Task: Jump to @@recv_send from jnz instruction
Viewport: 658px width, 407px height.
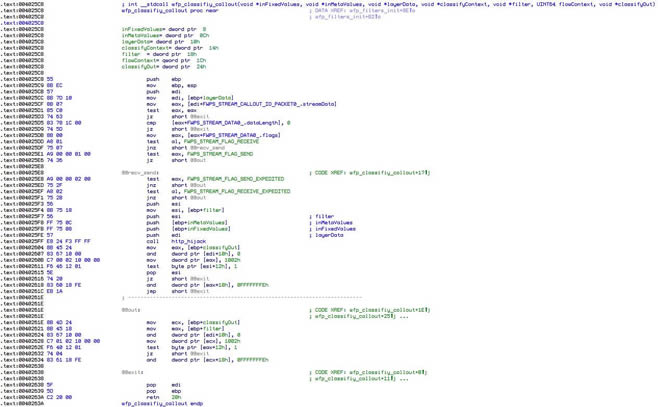Action: pyautogui.click(x=196, y=148)
